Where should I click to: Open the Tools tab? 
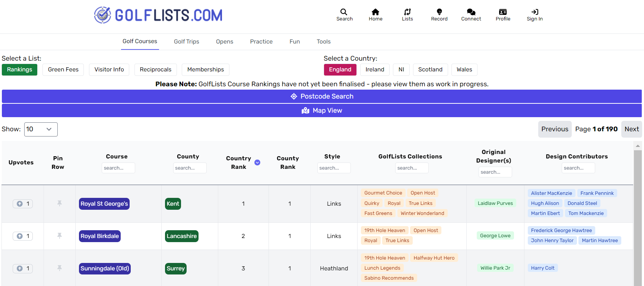tap(324, 42)
